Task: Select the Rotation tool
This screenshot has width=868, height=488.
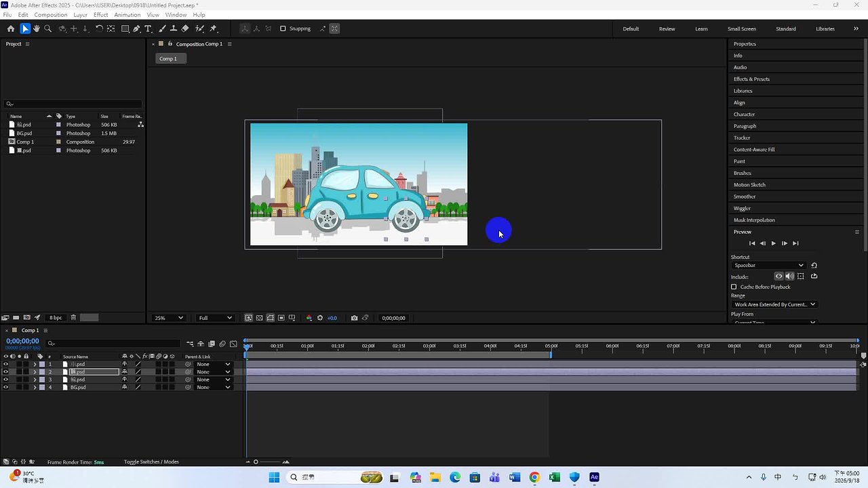Action: click(x=99, y=28)
